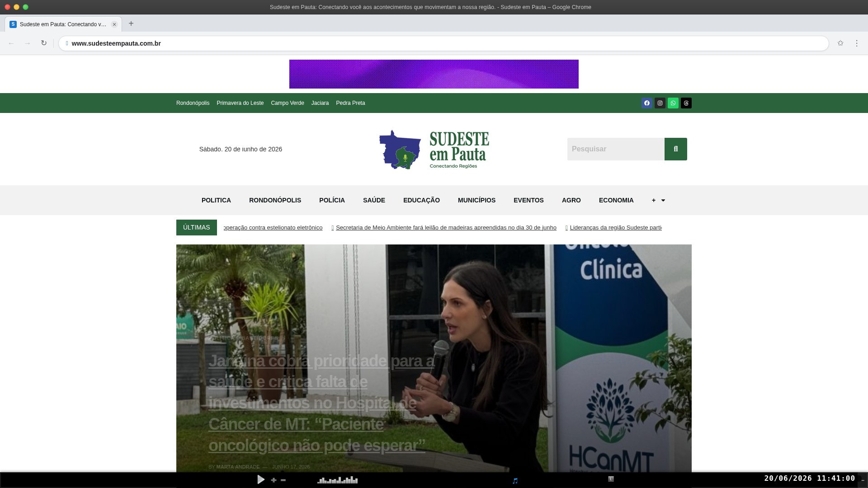This screenshot has height=488, width=868.
Task: Click the small gray L icon in bottom bar
Action: click(611, 479)
